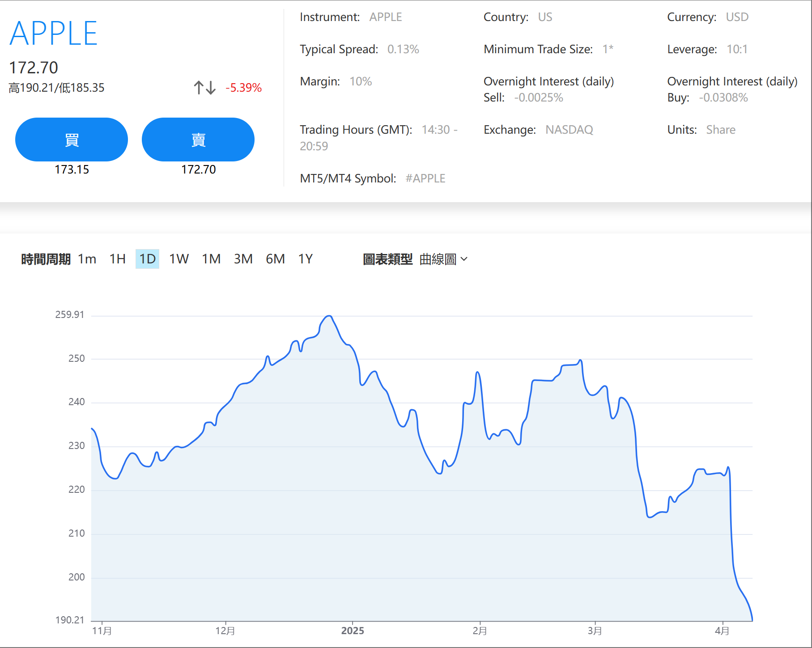
Task: Switch chart to 3M period
Action: [x=243, y=259]
